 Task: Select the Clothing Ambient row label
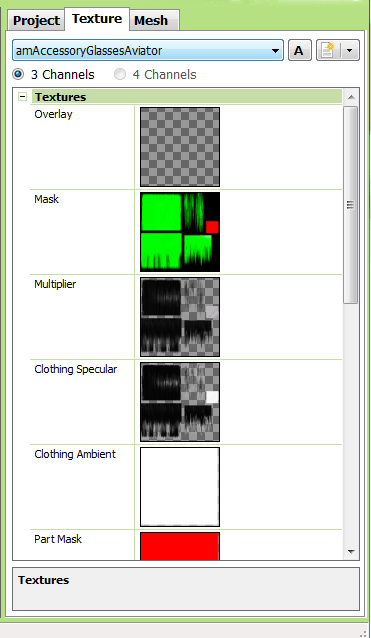[x=75, y=454]
